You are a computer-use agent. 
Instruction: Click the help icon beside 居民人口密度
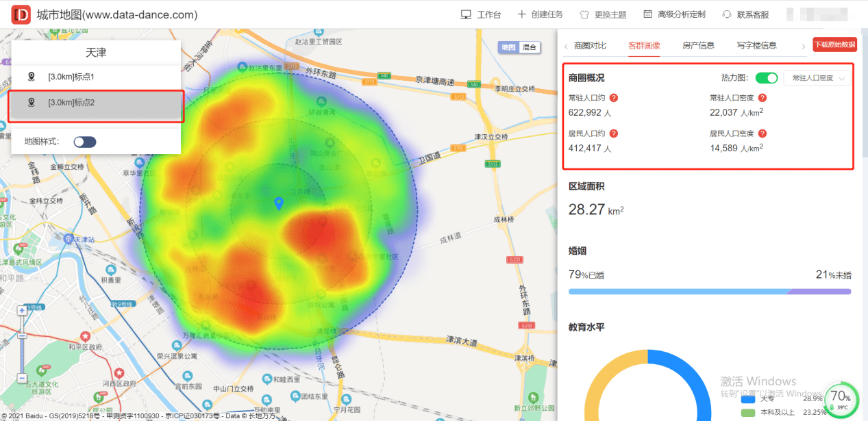(x=762, y=133)
